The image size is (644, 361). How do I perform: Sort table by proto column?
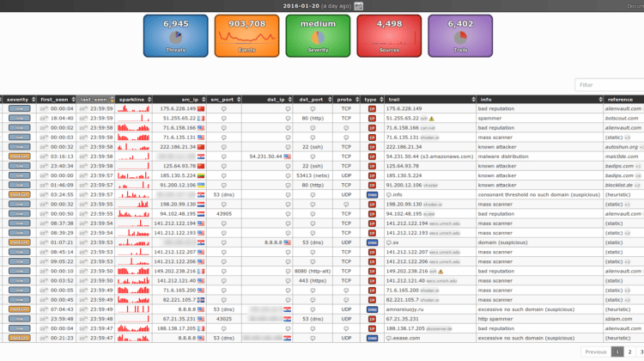pos(346,100)
